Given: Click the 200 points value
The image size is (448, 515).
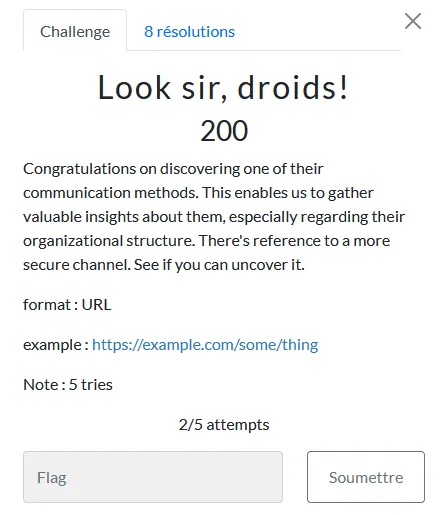Looking at the screenshot, I should click(x=224, y=131).
